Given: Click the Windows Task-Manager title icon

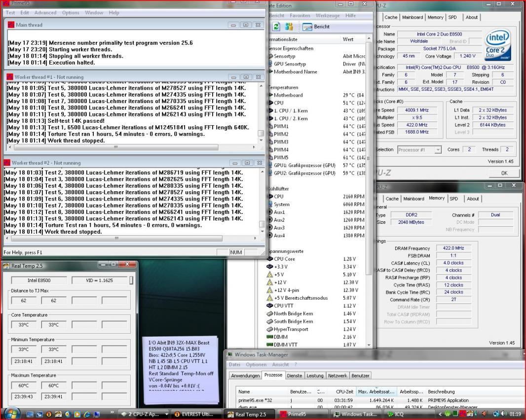Looking at the screenshot, I should tap(230, 354).
